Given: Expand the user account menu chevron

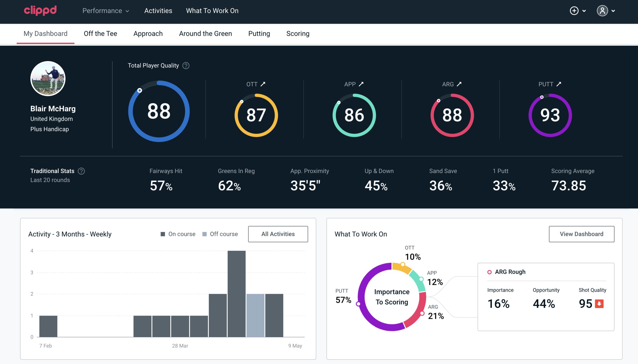Looking at the screenshot, I should coord(614,11).
